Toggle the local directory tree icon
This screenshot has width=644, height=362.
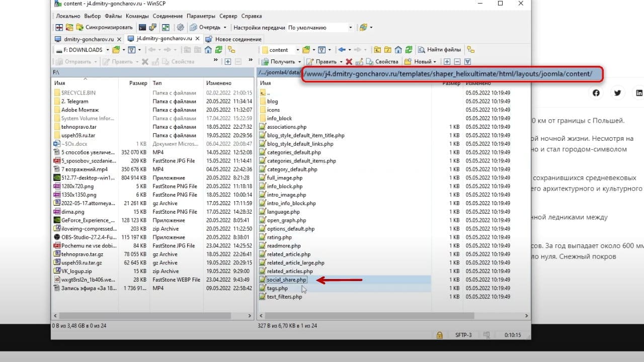pos(231,50)
